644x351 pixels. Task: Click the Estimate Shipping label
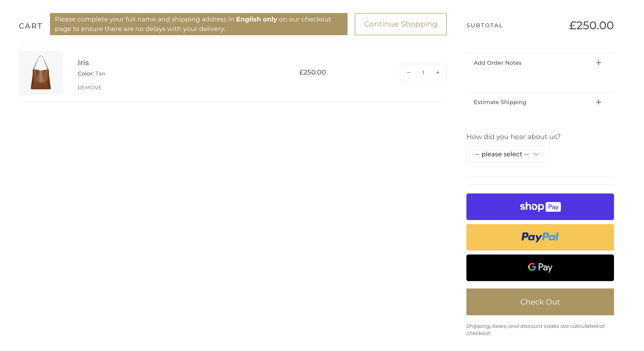pos(500,102)
